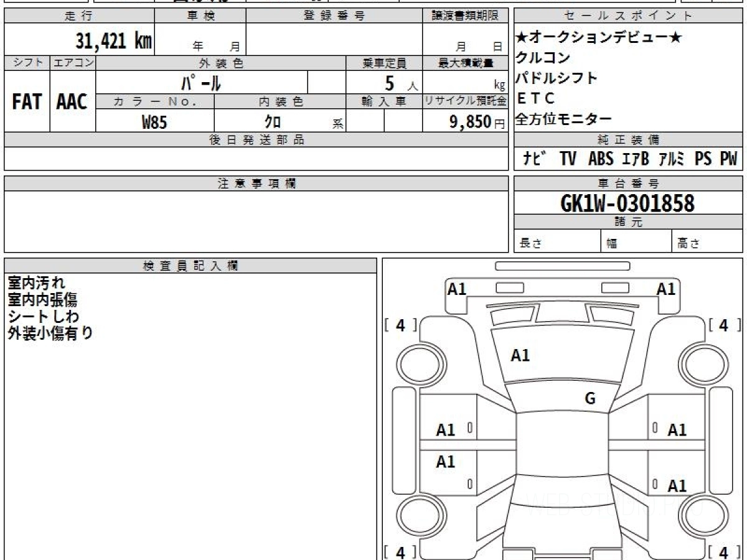Select the ★オークションデビュー★ sales point line

click(x=599, y=38)
